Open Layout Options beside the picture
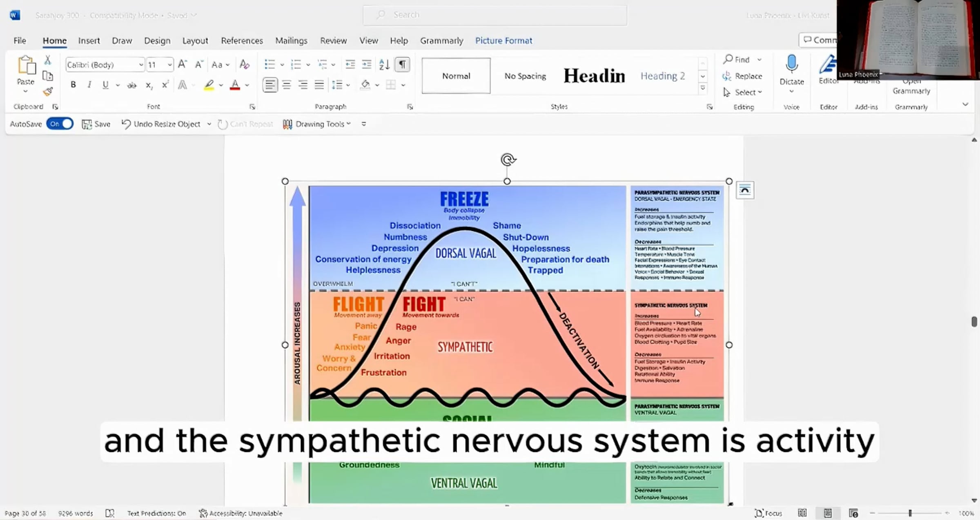 click(x=745, y=190)
